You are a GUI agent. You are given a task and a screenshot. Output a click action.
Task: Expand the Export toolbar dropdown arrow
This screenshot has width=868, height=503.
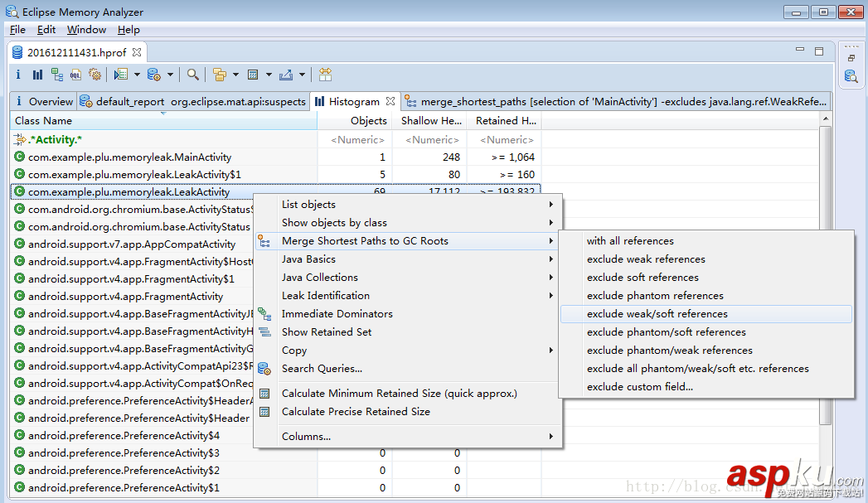pos(302,75)
